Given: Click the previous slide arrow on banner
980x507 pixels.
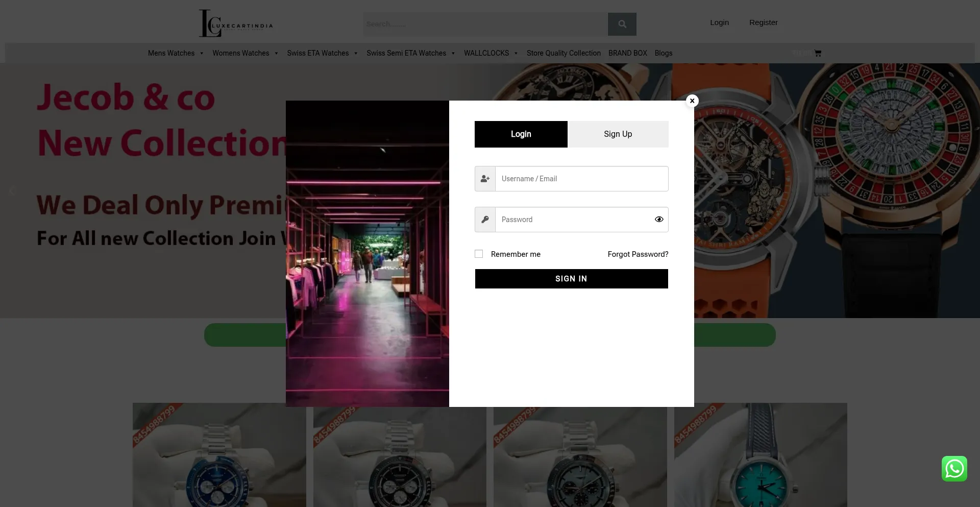Looking at the screenshot, I should pyautogui.click(x=12, y=191).
